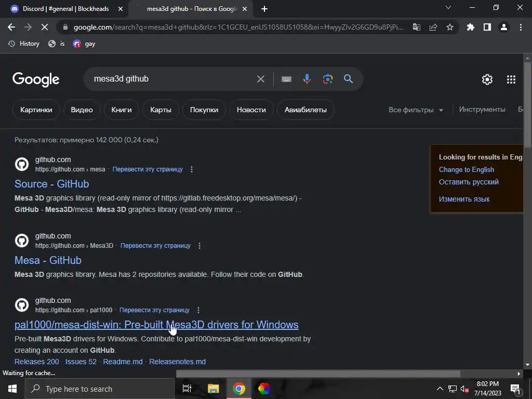Open the Issues 52 sitelink

click(x=81, y=362)
